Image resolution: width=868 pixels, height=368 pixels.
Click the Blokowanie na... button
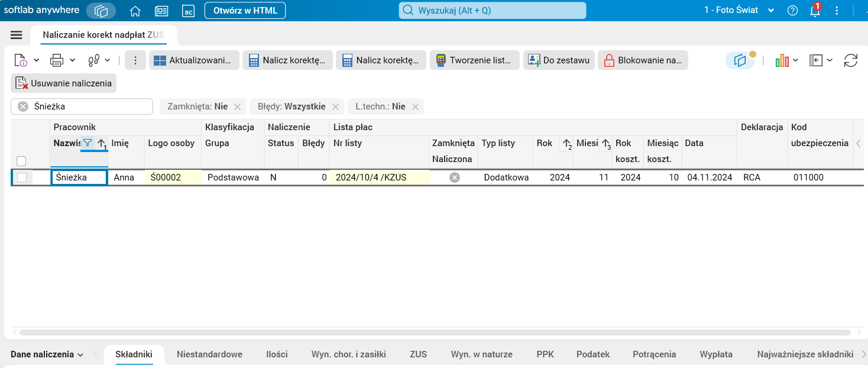point(643,60)
